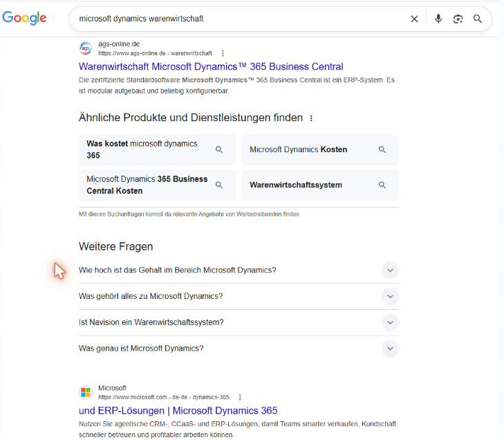
Task: Click into the Google search input field
Action: pos(238,19)
